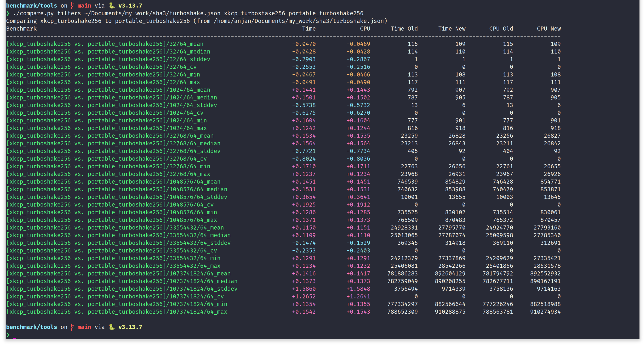
Task: Click the benchmark/tools directory in bottom prompt
Action: click(x=31, y=327)
